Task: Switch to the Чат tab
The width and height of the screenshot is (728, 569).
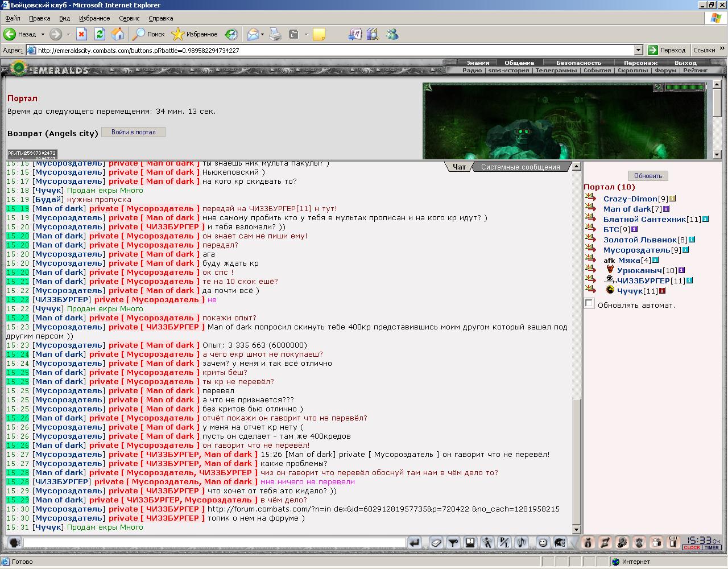Action: pos(458,167)
